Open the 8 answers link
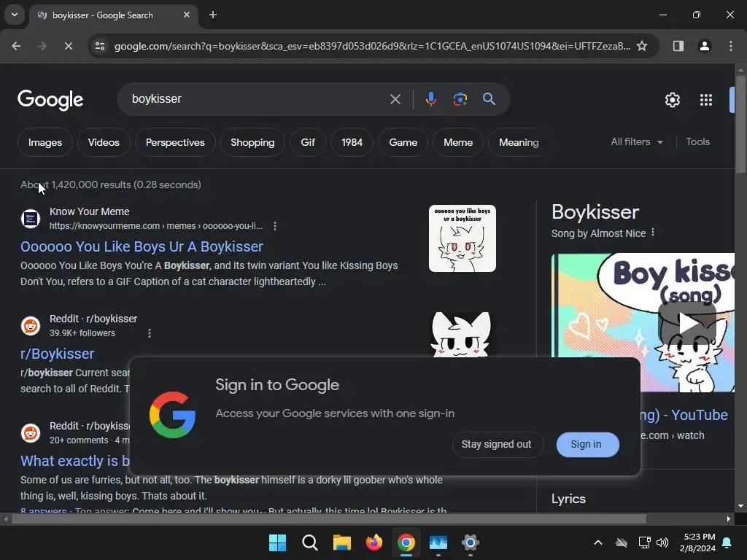 pyautogui.click(x=43, y=510)
